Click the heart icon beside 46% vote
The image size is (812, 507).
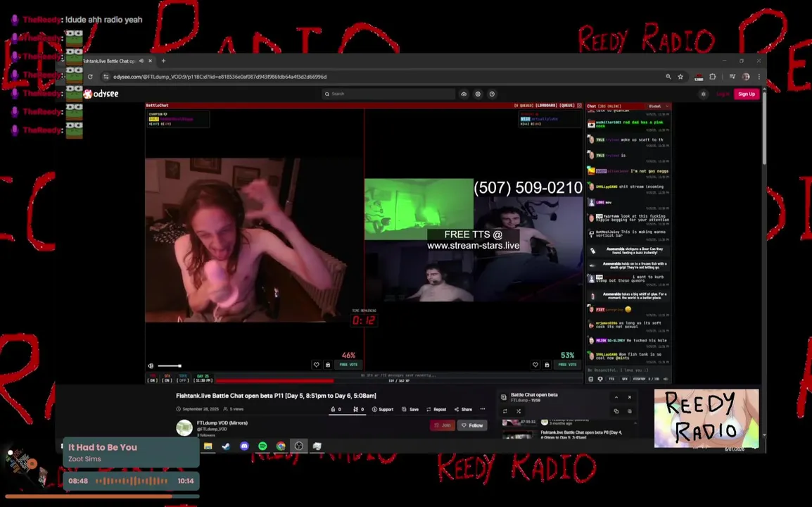tap(317, 365)
